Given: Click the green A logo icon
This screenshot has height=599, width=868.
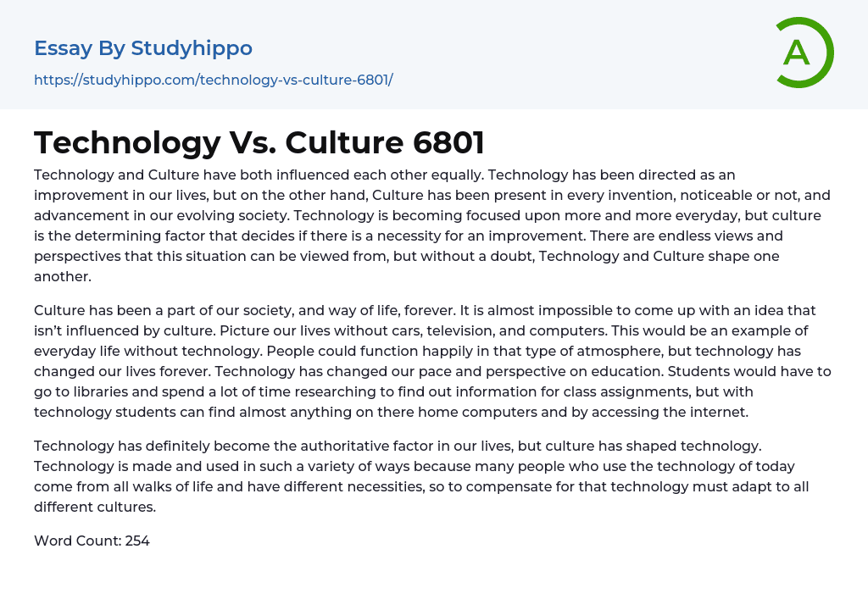Looking at the screenshot, I should [x=797, y=53].
